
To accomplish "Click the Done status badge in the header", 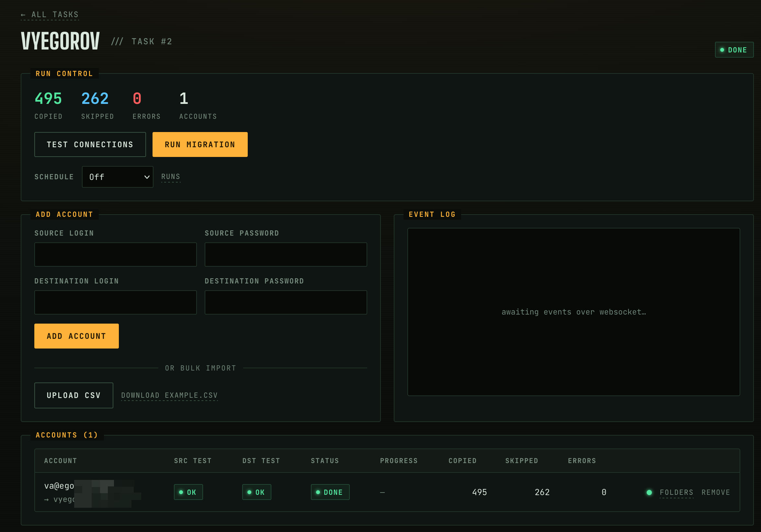I will tap(734, 50).
